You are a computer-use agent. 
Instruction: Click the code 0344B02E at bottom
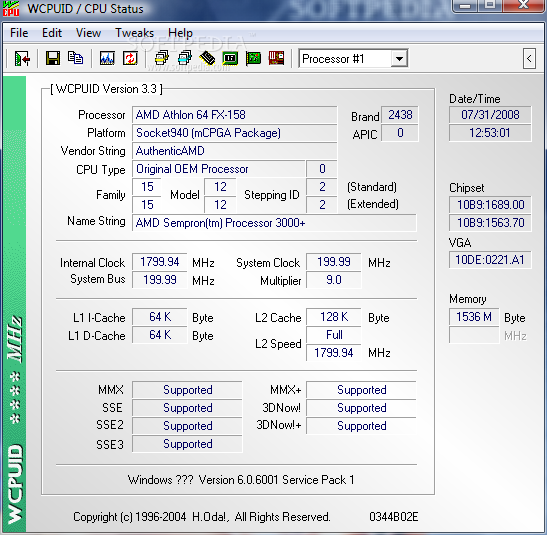[394, 517]
